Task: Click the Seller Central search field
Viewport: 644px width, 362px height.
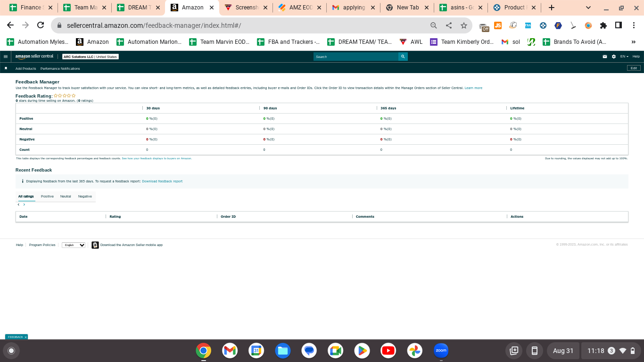Action: point(356,57)
